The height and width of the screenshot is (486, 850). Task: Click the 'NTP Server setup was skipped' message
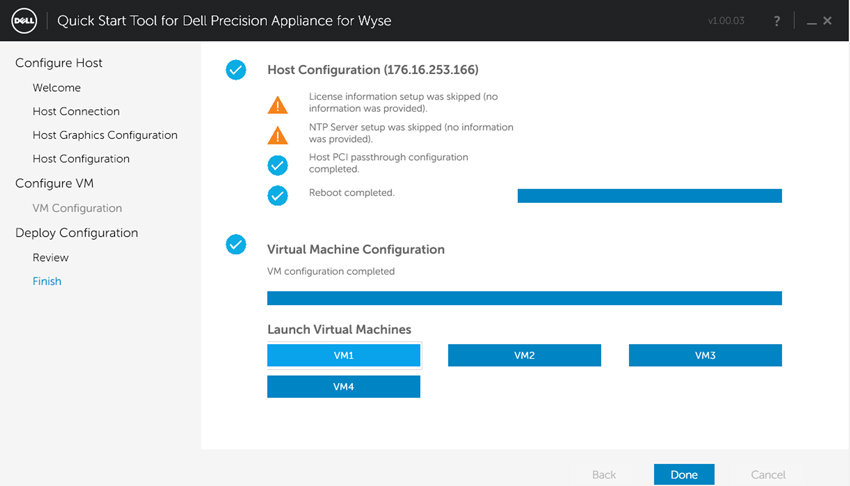tap(411, 133)
